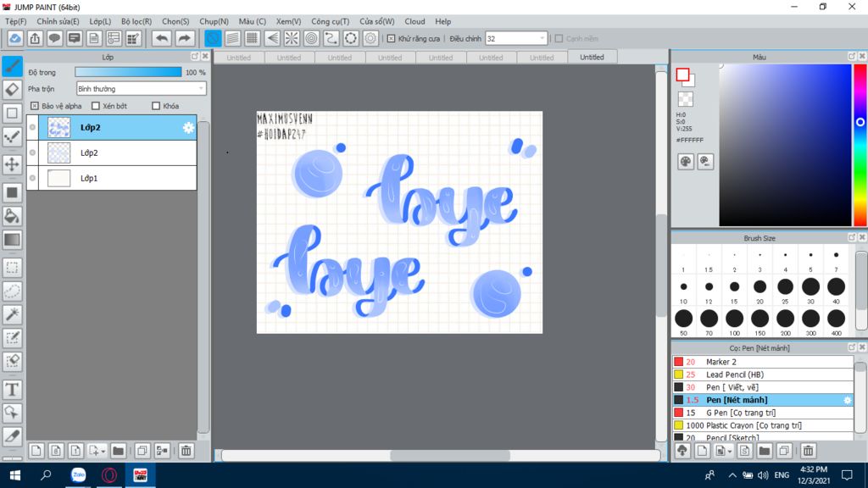
Task: Open Pen [Nét mảnh] brush settings gear
Action: coord(847,400)
